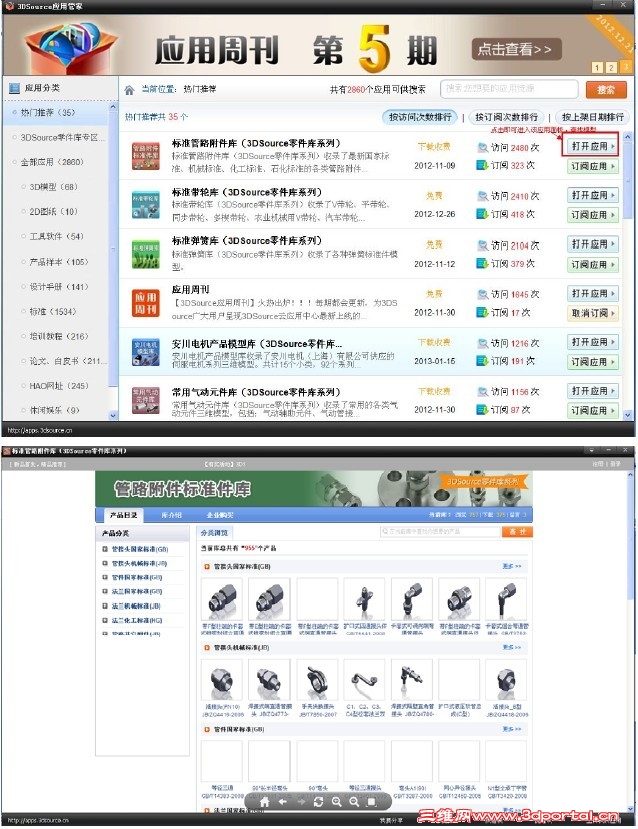Click 打开应用 for 安川电机产品模型库
This screenshot has height=829, width=638.
[593, 342]
